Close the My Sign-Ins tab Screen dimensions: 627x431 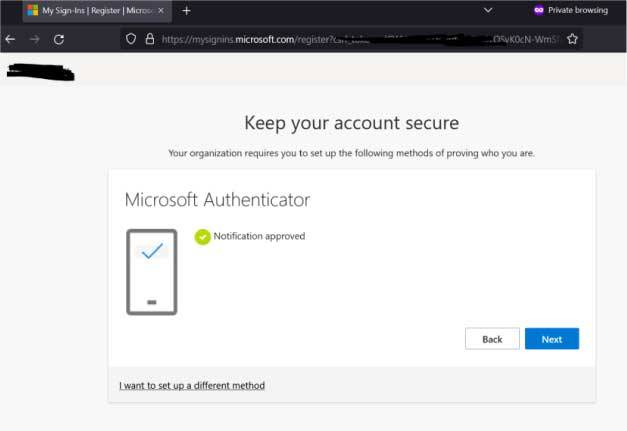161,10
